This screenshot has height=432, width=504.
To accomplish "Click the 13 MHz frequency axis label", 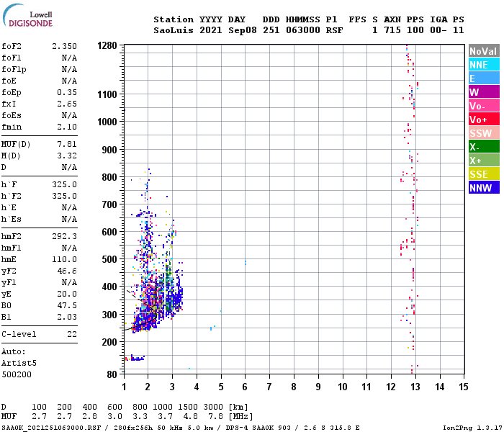I will tap(415, 387).
